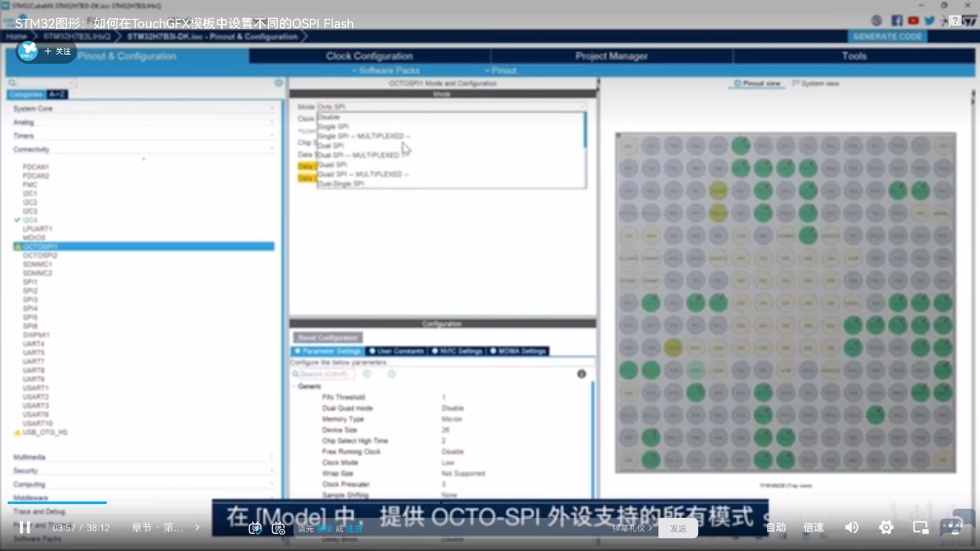Open video player settings gear
The image size is (980, 551).
click(x=886, y=527)
